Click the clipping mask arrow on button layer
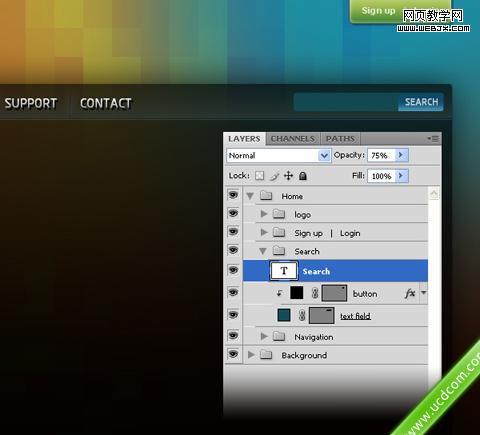The width and height of the screenshot is (480, 435). 279,293
